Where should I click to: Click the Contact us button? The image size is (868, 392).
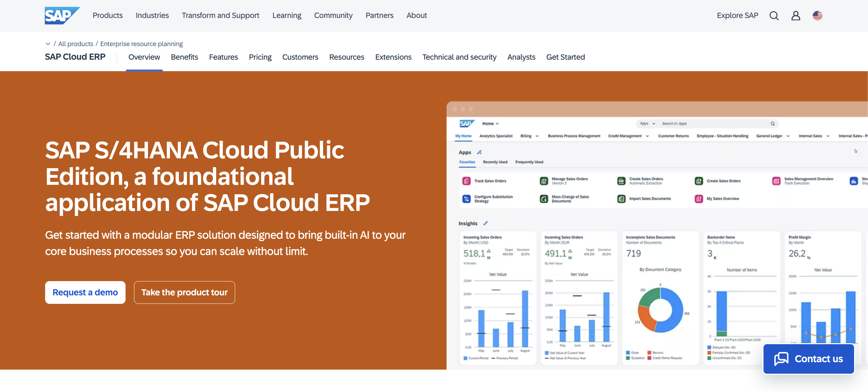(x=809, y=359)
